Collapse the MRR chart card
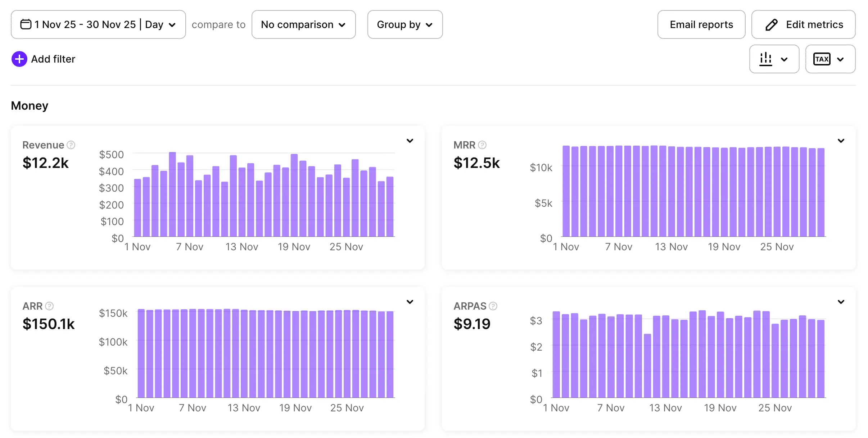Screen dimensions: 868x438 [x=841, y=141]
